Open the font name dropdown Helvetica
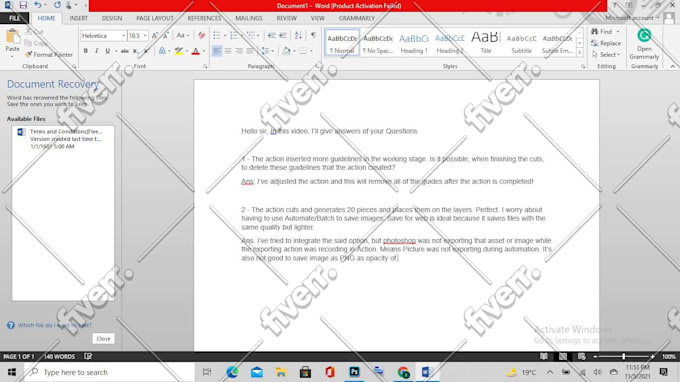 (124, 36)
